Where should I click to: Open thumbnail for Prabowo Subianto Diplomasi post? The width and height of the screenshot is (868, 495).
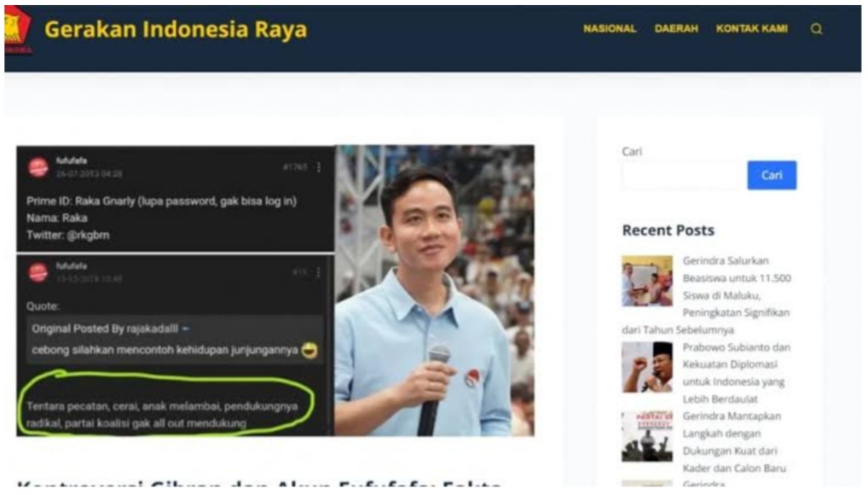click(x=646, y=367)
